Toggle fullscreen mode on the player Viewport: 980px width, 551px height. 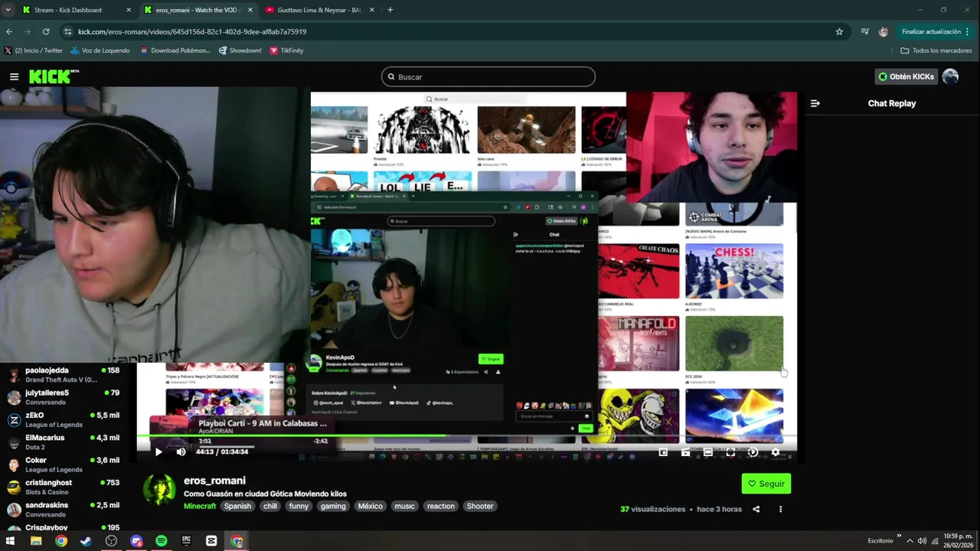click(730, 452)
